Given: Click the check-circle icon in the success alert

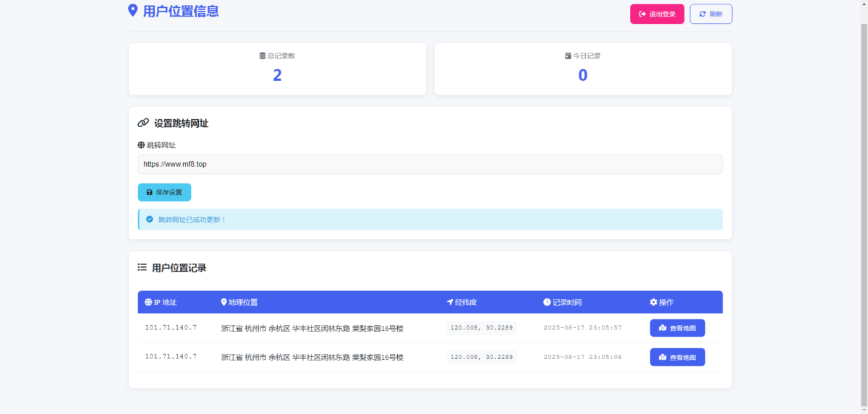Looking at the screenshot, I should (150, 219).
